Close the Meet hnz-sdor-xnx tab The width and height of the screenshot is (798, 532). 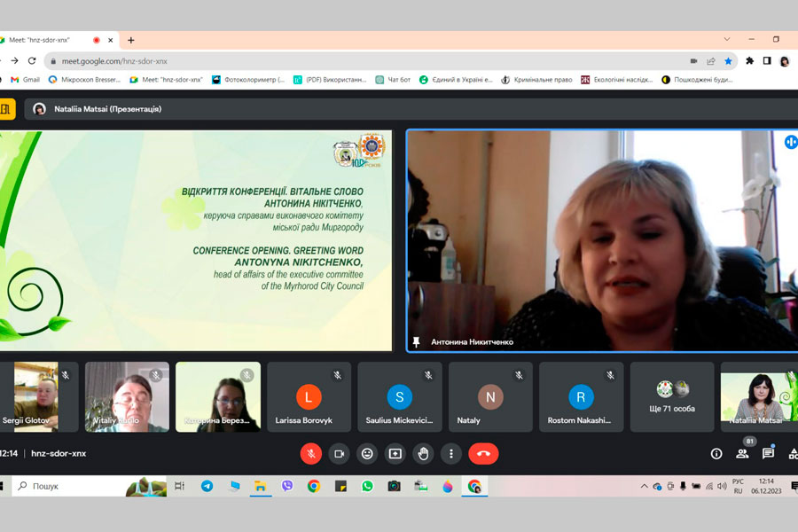(x=111, y=40)
